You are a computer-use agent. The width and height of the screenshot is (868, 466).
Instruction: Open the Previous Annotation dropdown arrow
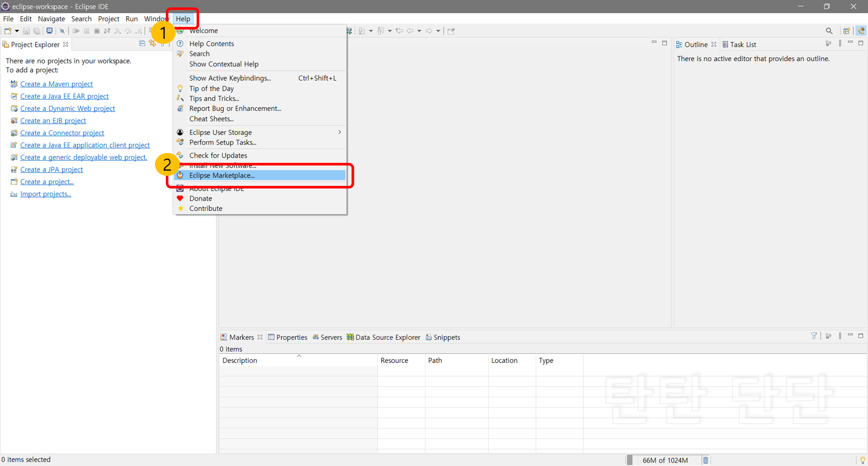390,31
